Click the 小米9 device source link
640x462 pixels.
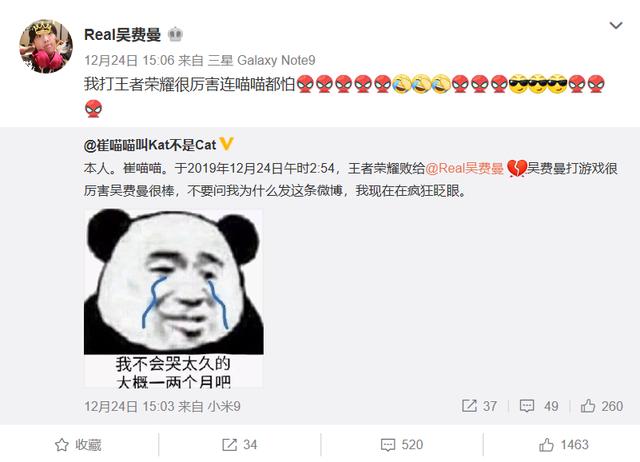[x=224, y=406]
